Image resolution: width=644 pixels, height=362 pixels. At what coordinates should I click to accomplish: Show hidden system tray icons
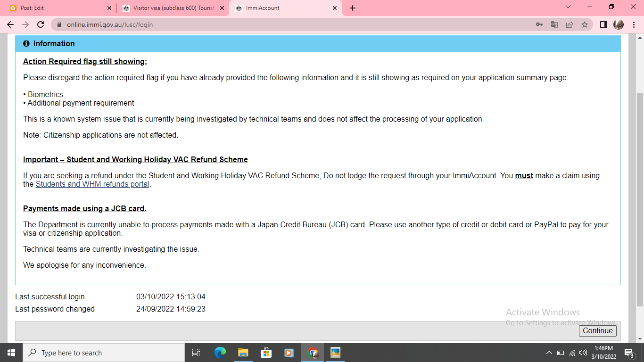pyautogui.click(x=549, y=353)
